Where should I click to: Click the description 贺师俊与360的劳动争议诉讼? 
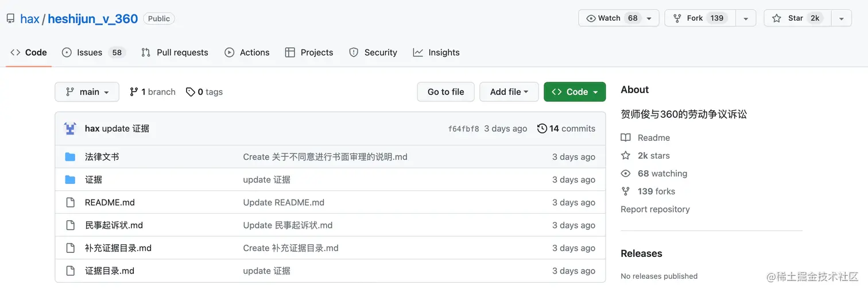click(x=684, y=114)
